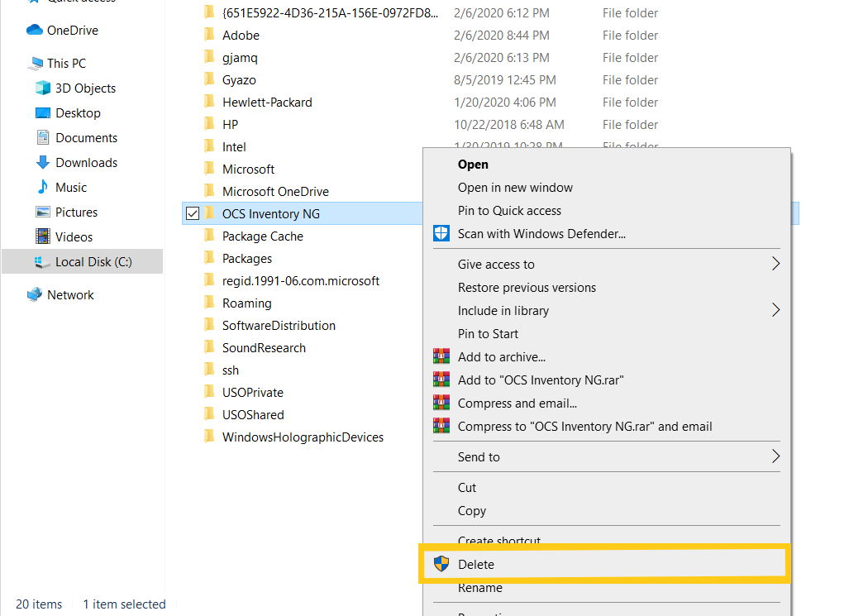This screenshot has width=868, height=616.
Task: Select the Packages folder name
Action: [x=247, y=259]
